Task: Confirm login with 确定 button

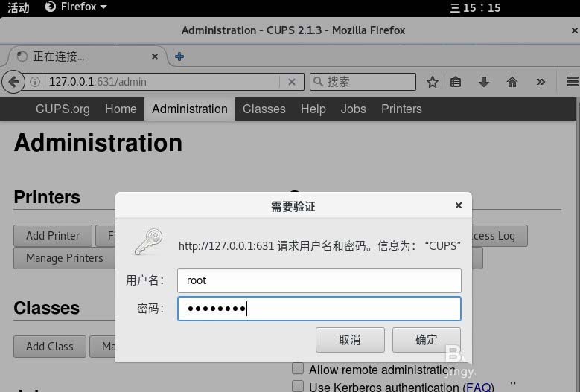Action: (427, 340)
